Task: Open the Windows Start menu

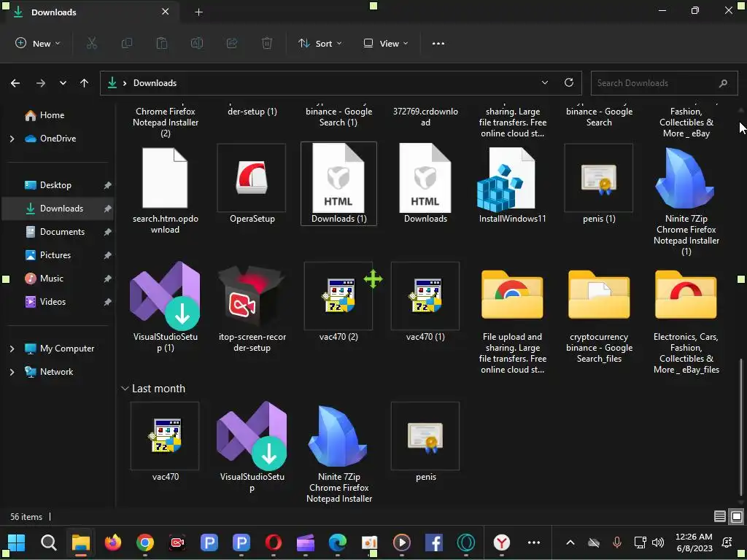Action: click(x=17, y=542)
